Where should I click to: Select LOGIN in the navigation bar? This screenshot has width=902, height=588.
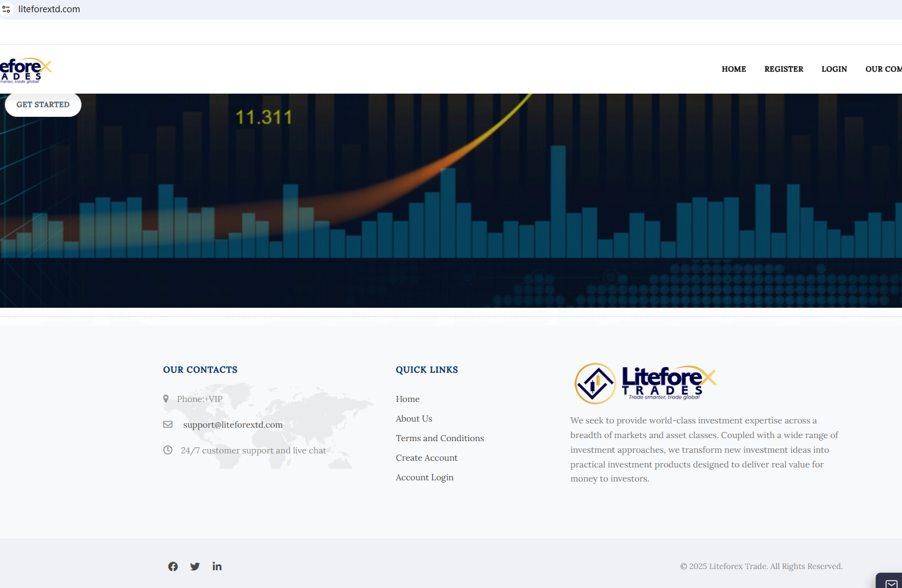834,69
